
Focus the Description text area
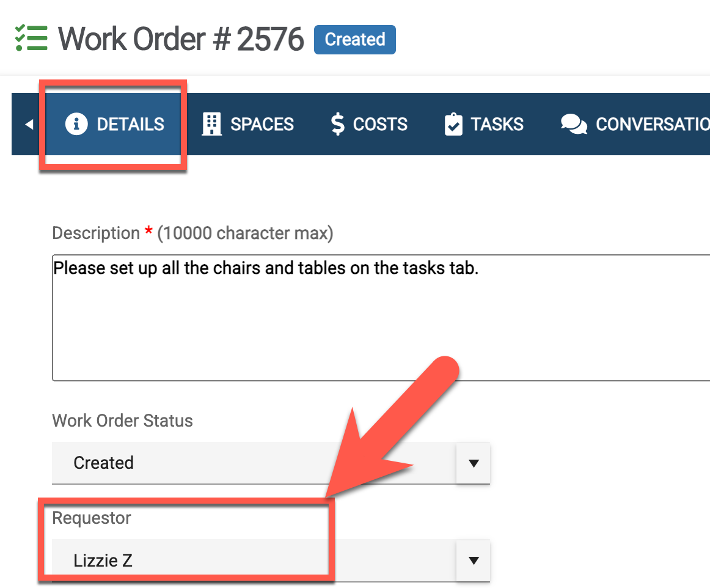point(379,318)
